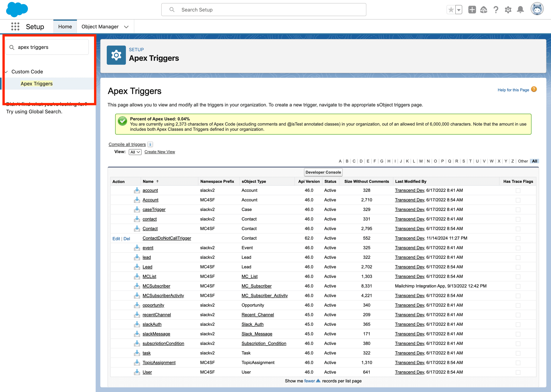551x392 pixels.
Task: Click the Salesforce cloud logo
Action: [17, 9]
